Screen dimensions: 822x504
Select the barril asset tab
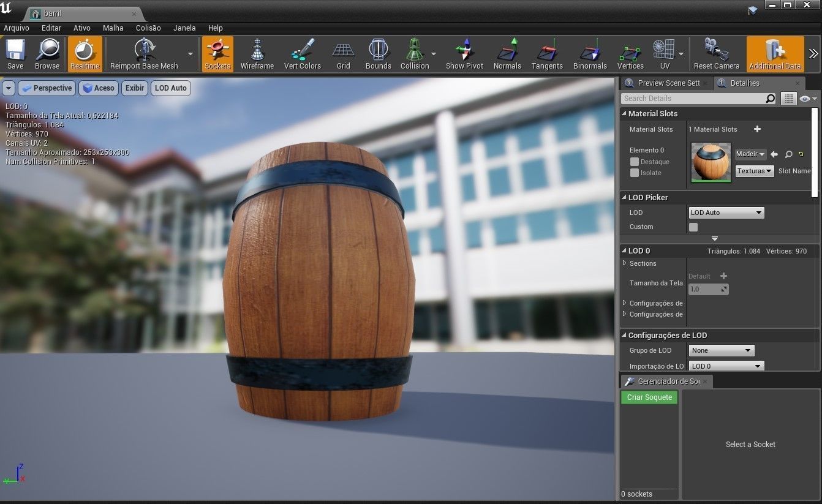(82, 13)
